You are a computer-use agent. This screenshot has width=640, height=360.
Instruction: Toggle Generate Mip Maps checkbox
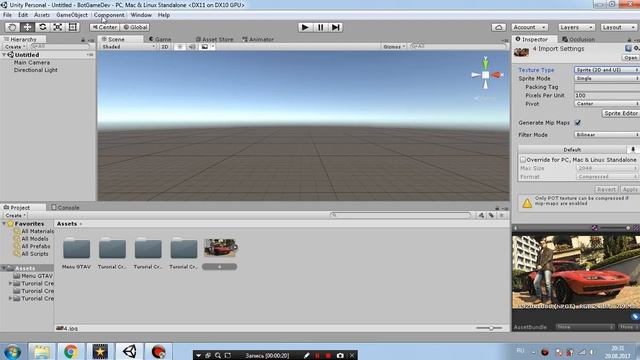pyautogui.click(x=578, y=122)
